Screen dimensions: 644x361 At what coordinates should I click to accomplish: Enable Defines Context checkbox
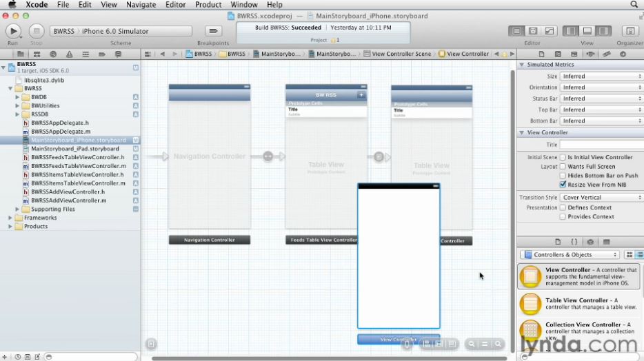563,207
